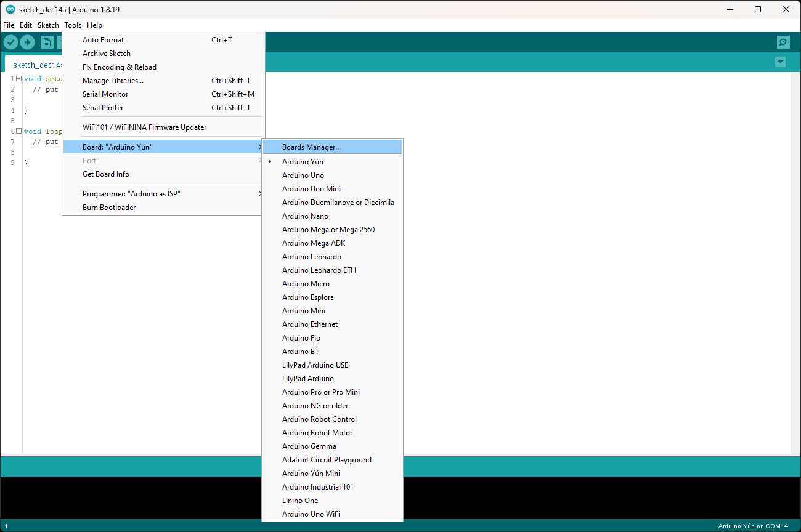
Task: Choose Burn Bootloader
Action: 163,208
